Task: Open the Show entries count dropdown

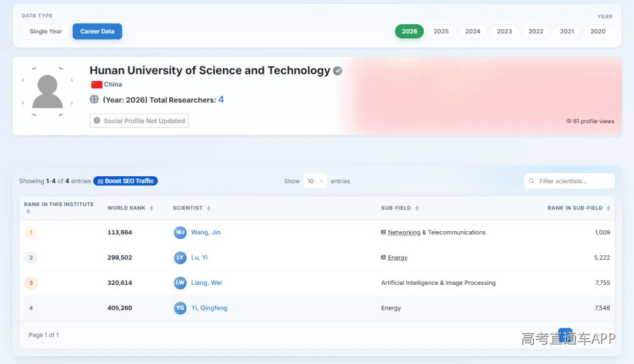Action: [x=315, y=181]
